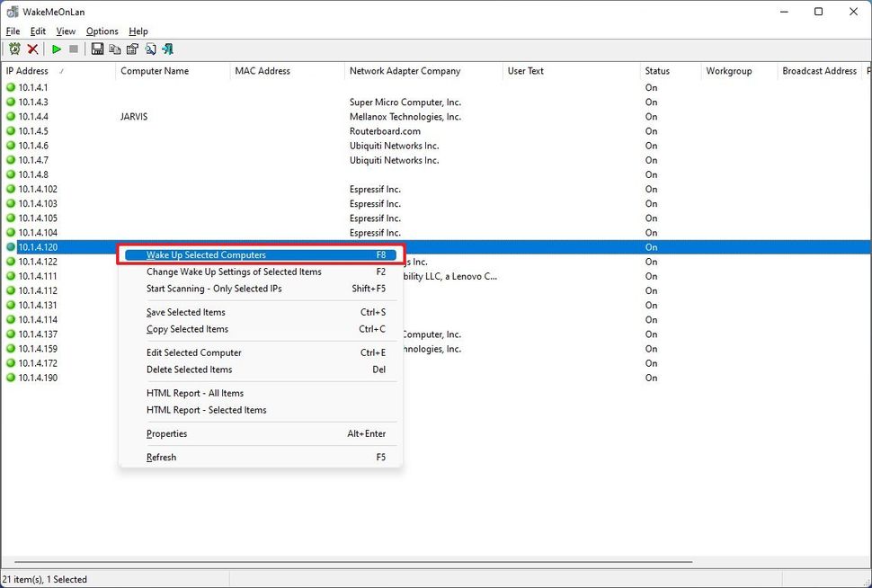This screenshot has width=872, height=588.
Task: Open Advanced Options via the properties toolbar icon
Action: pos(133,49)
